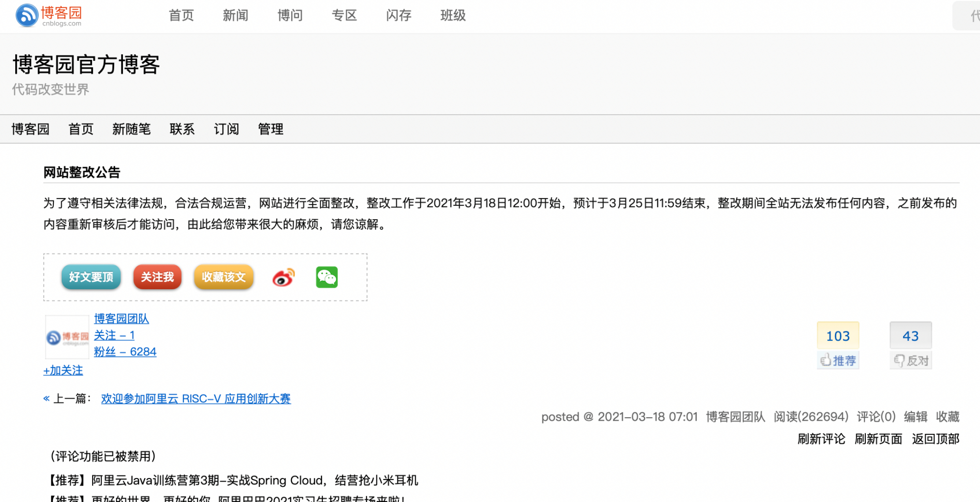
Task: Open the 博问 section
Action: point(290,15)
